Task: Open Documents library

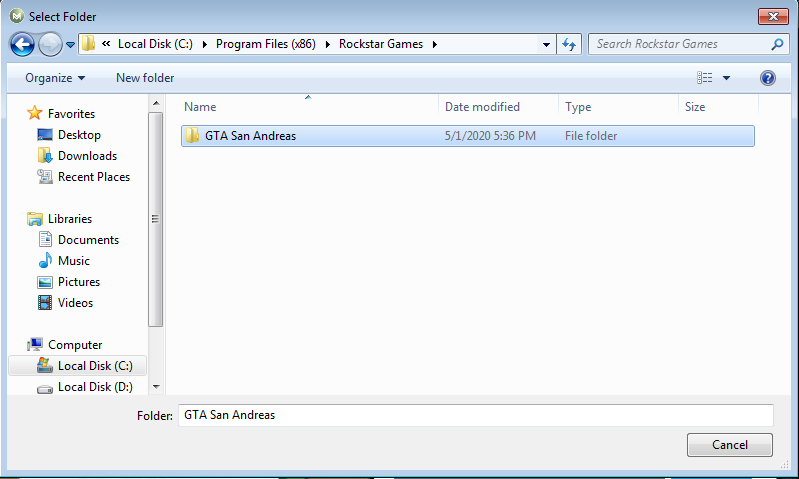Action: click(x=88, y=240)
